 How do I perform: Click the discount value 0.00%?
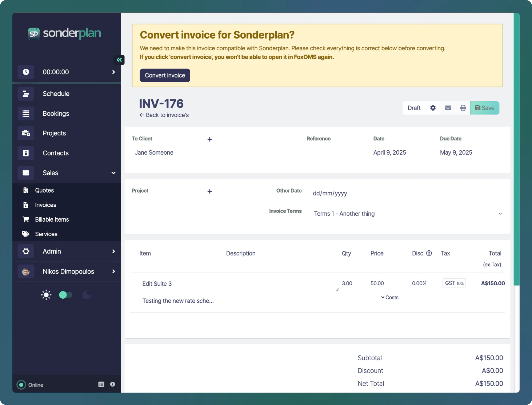click(419, 283)
